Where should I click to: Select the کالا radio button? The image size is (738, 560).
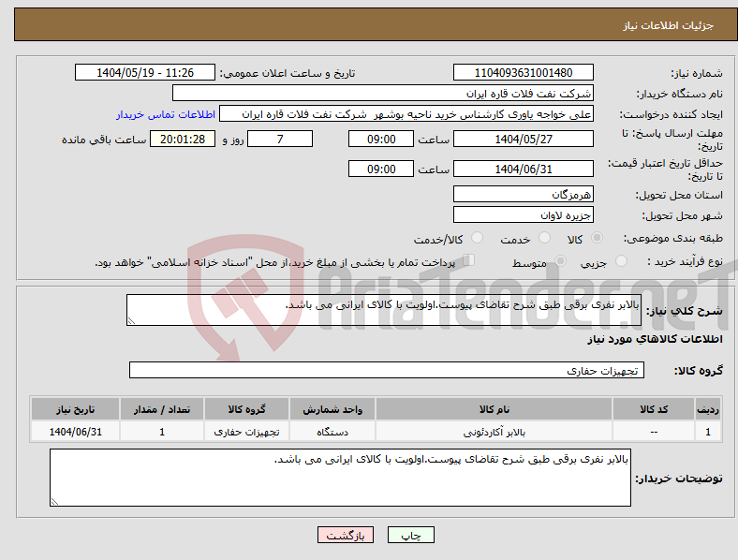click(597, 238)
